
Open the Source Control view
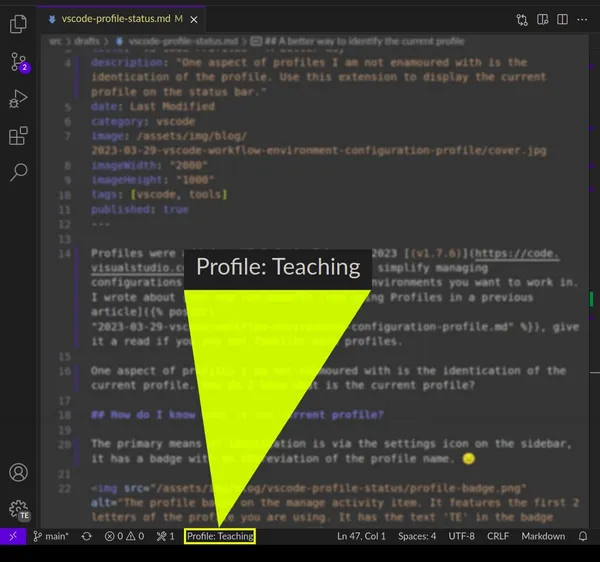point(18,62)
